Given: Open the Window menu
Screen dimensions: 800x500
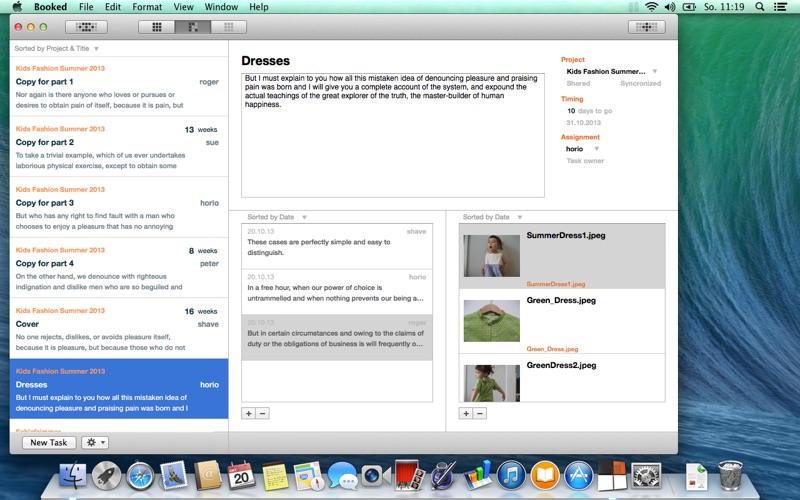Looking at the screenshot, I should tap(221, 7).
